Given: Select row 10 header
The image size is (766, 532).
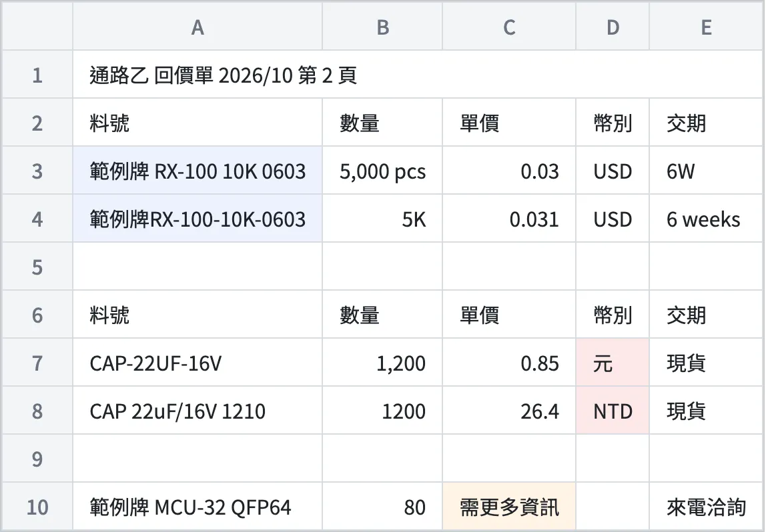Looking at the screenshot, I should 37,506.
